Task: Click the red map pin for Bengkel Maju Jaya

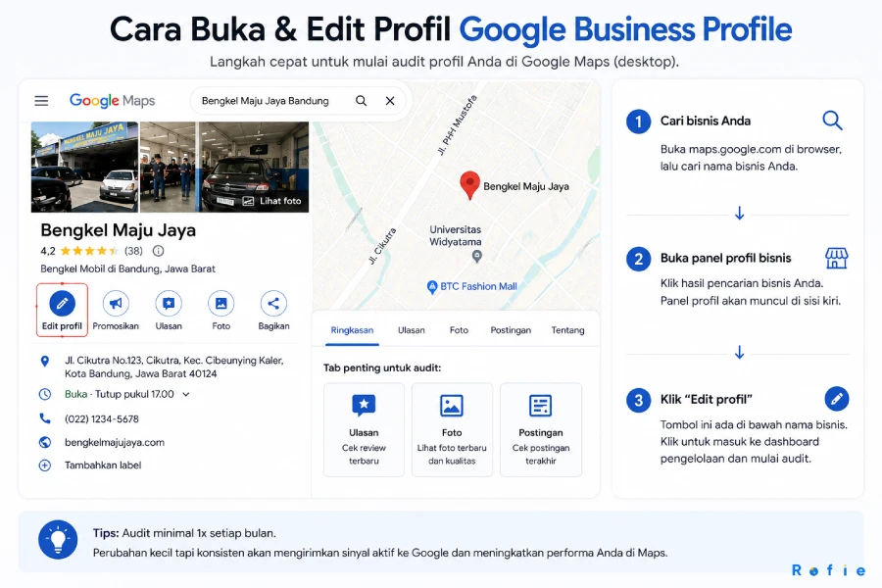Action: click(x=469, y=185)
